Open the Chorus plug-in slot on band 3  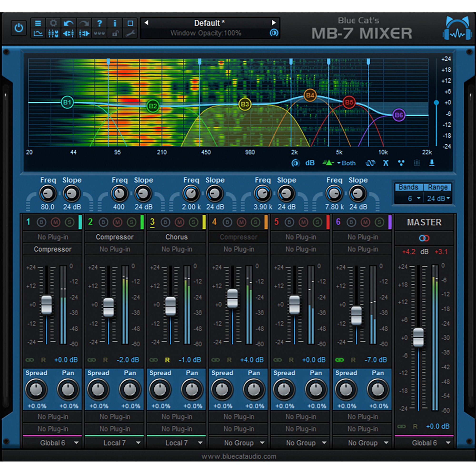[176, 237]
